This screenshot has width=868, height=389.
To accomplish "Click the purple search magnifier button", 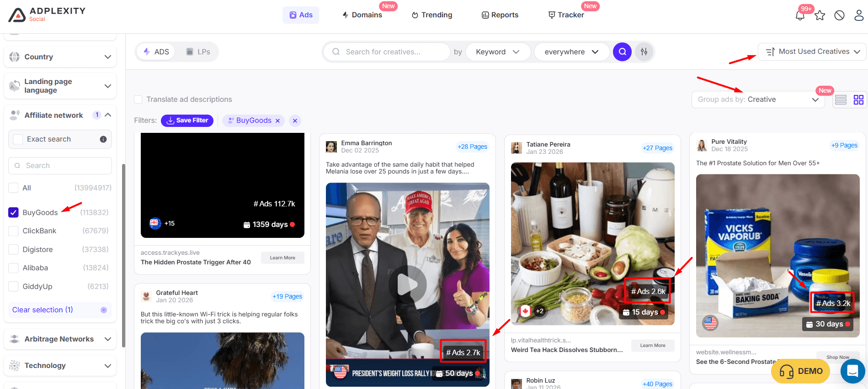I will (622, 52).
